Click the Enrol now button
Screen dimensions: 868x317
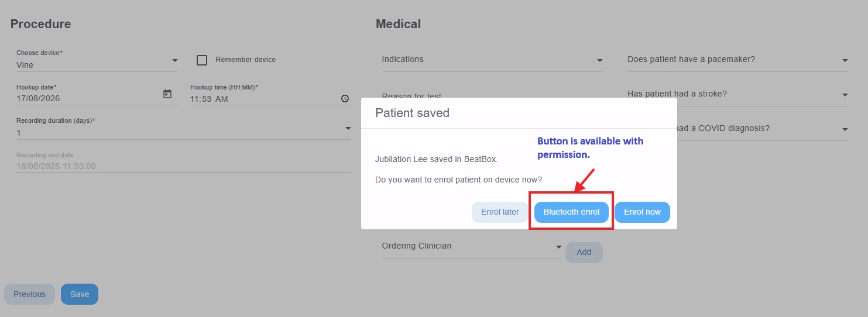pos(642,212)
